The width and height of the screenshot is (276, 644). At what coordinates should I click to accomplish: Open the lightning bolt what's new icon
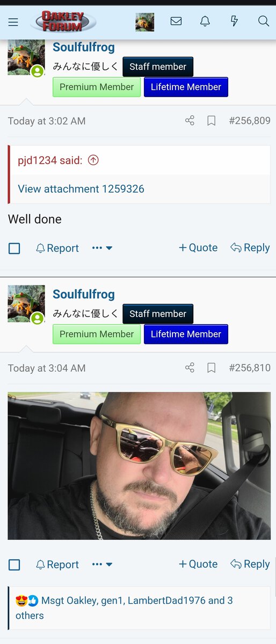coord(234,21)
